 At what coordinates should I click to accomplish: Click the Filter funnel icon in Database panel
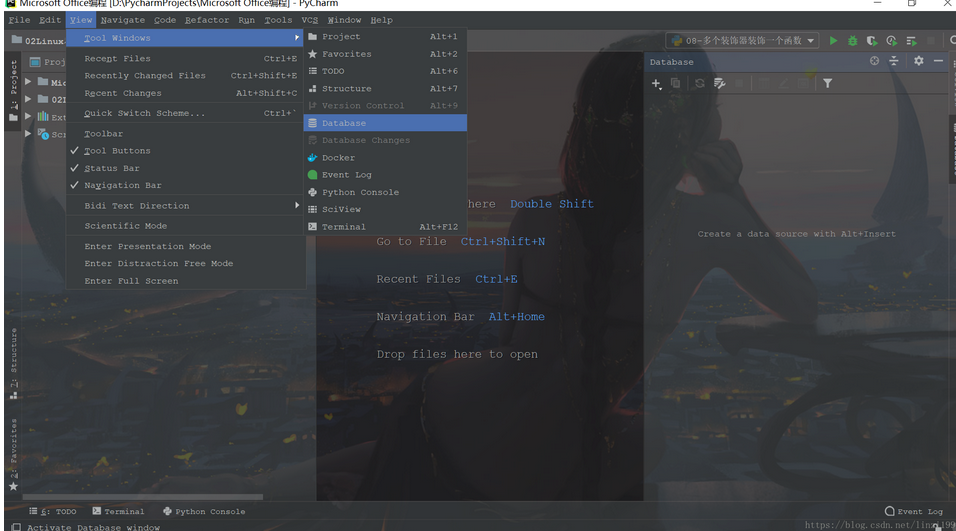point(827,83)
